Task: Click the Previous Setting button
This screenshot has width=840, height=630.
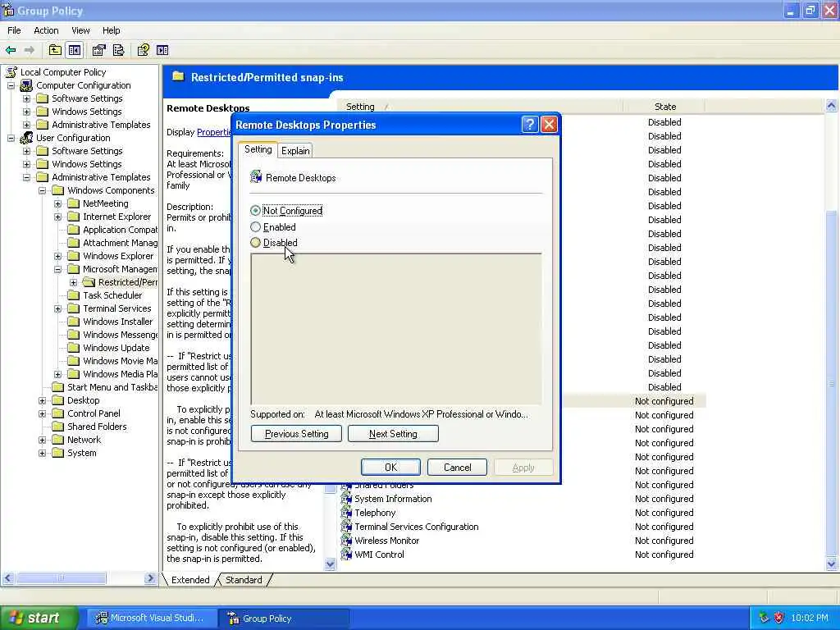Action: coord(296,434)
